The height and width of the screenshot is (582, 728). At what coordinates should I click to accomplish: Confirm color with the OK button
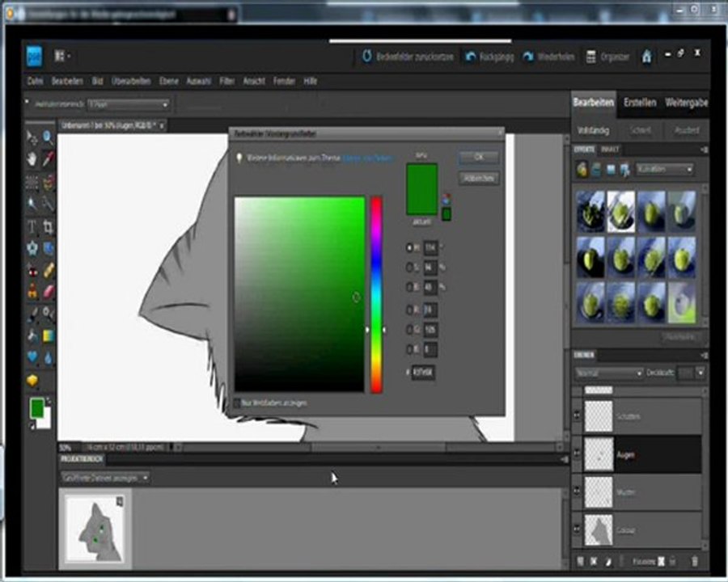coord(478,157)
